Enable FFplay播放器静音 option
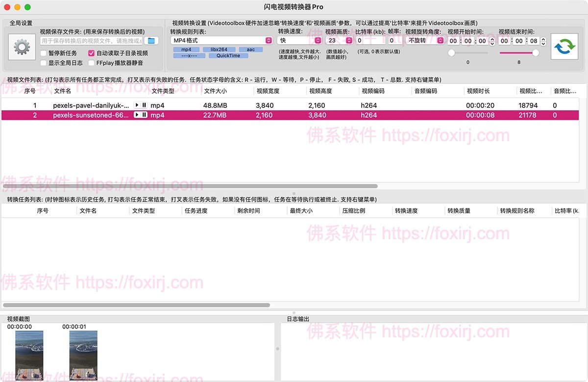Viewport: 588px width, 382px height. (91, 62)
